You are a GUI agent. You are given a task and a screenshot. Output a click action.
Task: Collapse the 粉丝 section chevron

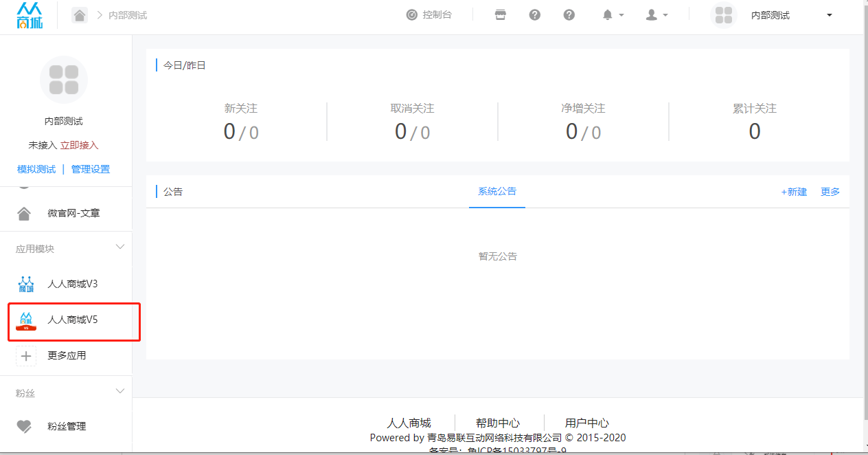coord(120,392)
